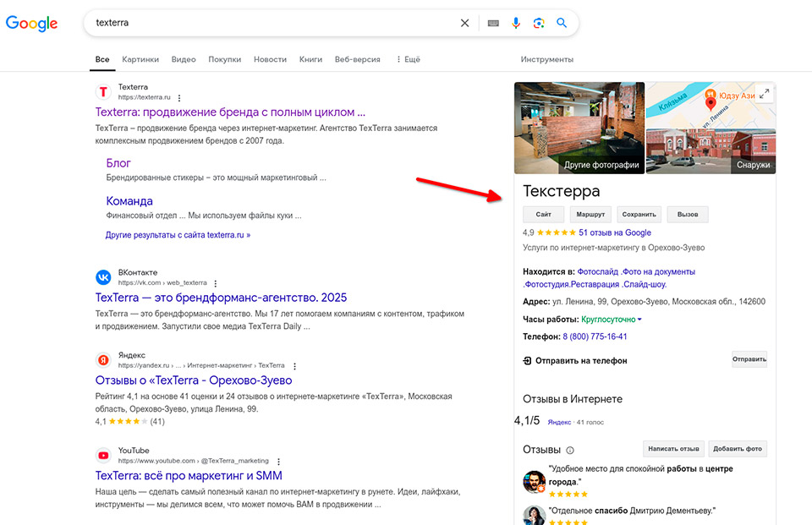Expand Круглосуточно working hours dropdown
Image resolution: width=812 pixels, height=525 pixels.
612,320
